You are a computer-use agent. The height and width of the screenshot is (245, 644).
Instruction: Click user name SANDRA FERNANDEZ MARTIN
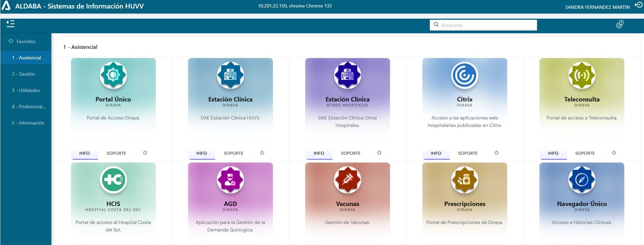pyautogui.click(x=597, y=7)
